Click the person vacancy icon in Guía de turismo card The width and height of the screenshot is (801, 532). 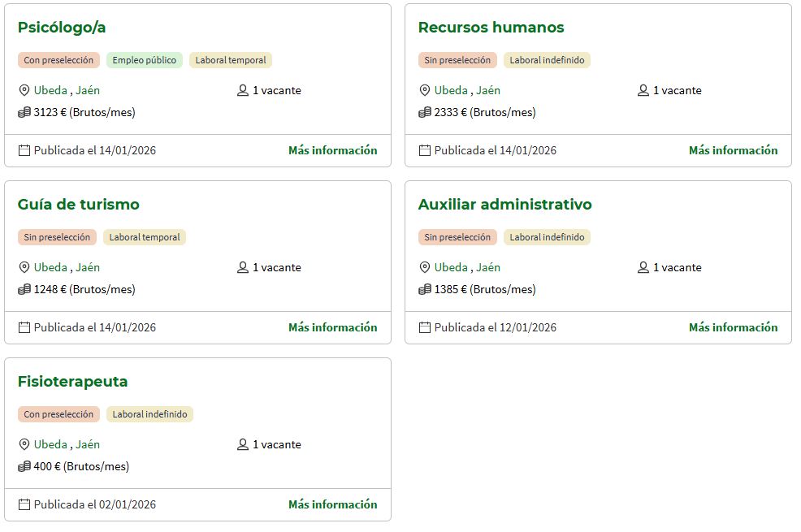tap(243, 267)
